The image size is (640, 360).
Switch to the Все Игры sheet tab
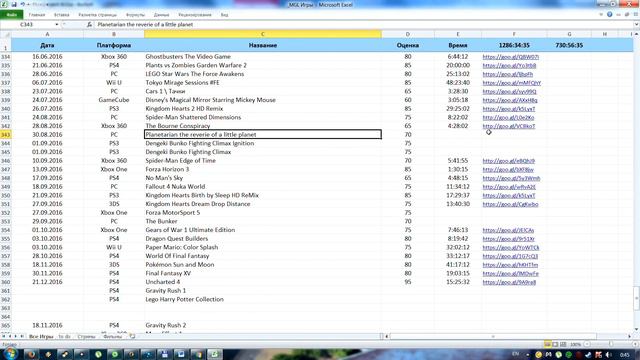pos(41,337)
